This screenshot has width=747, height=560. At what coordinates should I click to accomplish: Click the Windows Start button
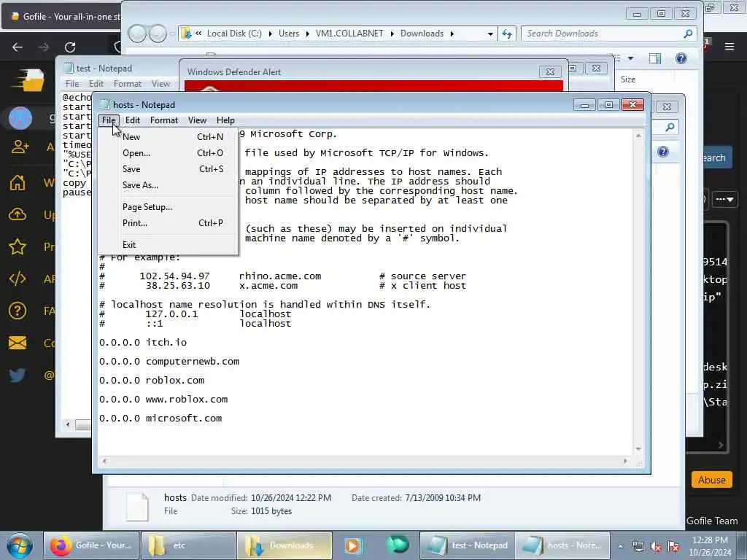coord(20,545)
